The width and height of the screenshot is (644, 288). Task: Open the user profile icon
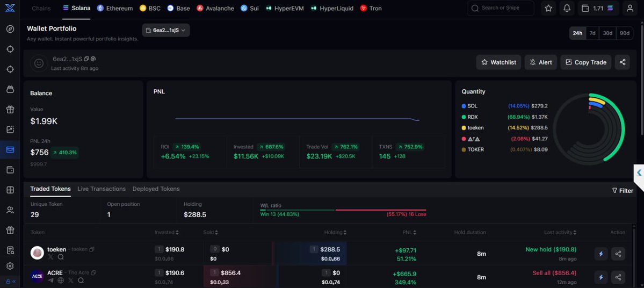[x=630, y=8]
